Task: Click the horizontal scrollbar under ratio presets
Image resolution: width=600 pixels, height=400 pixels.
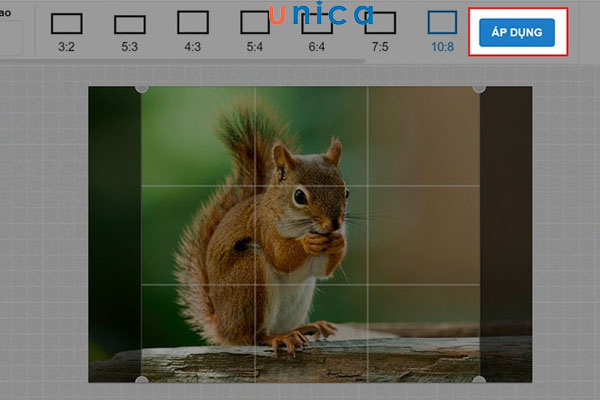Action: point(183,60)
